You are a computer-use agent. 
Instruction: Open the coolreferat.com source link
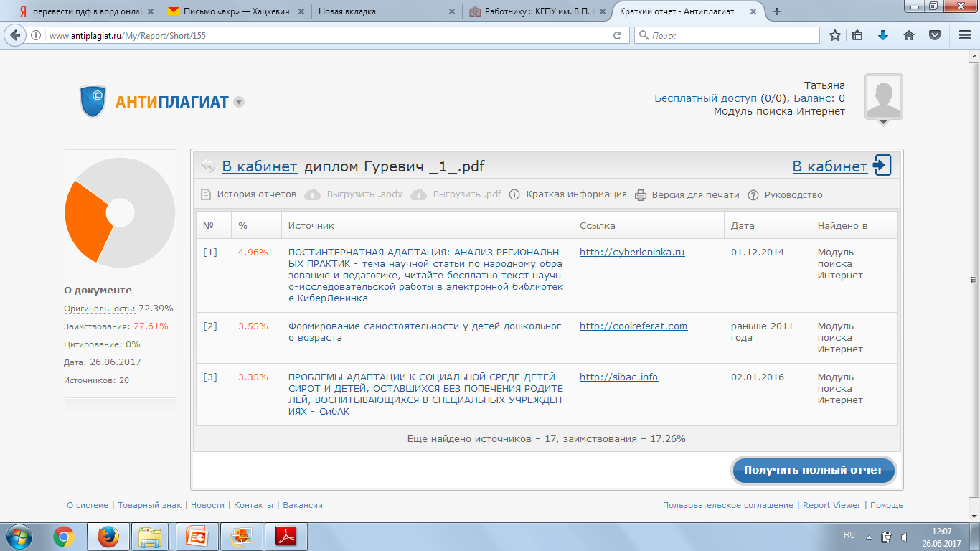(x=633, y=326)
